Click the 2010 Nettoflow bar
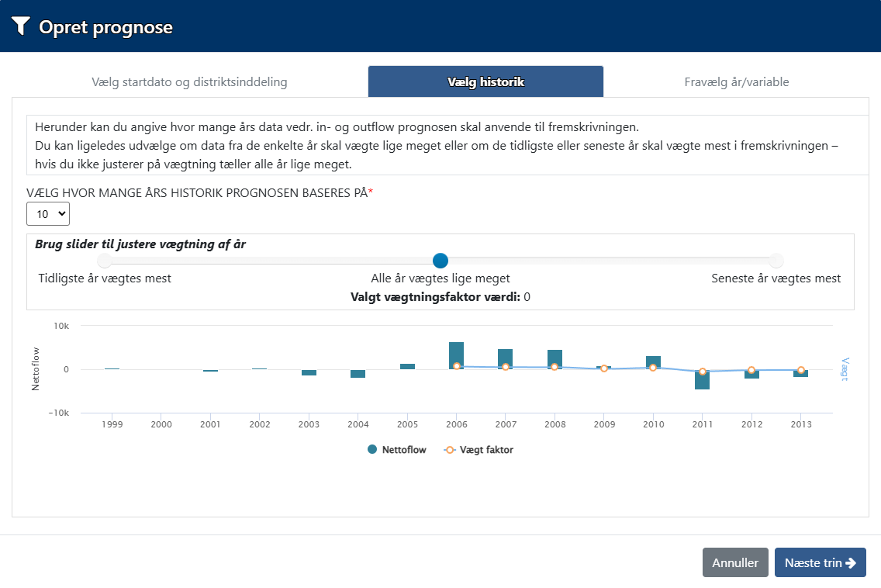 pyautogui.click(x=654, y=362)
